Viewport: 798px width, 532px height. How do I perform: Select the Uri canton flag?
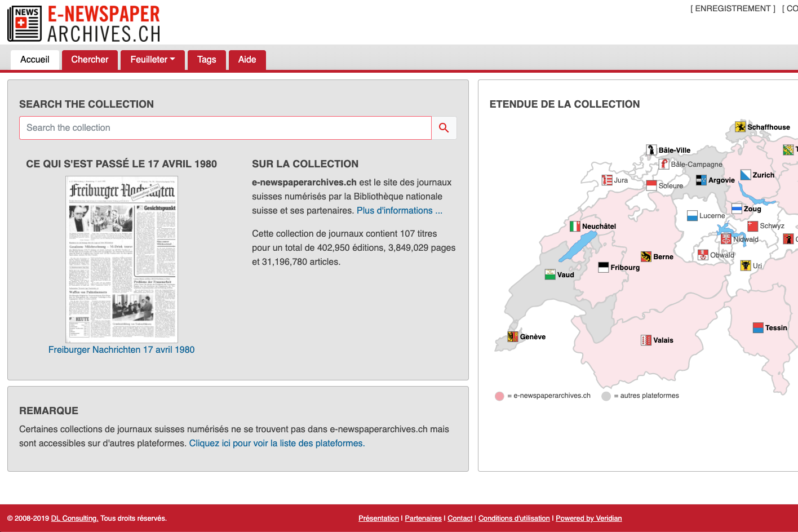click(746, 265)
